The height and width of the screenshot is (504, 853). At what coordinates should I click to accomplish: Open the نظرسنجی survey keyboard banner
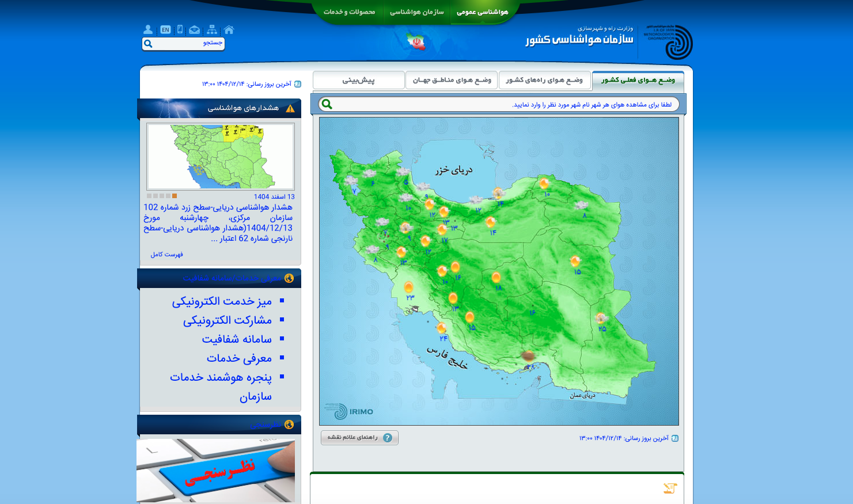216,470
